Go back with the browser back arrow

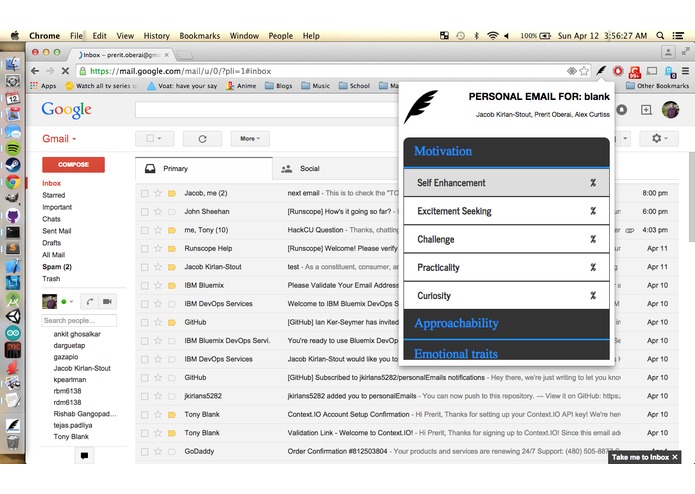(35, 71)
